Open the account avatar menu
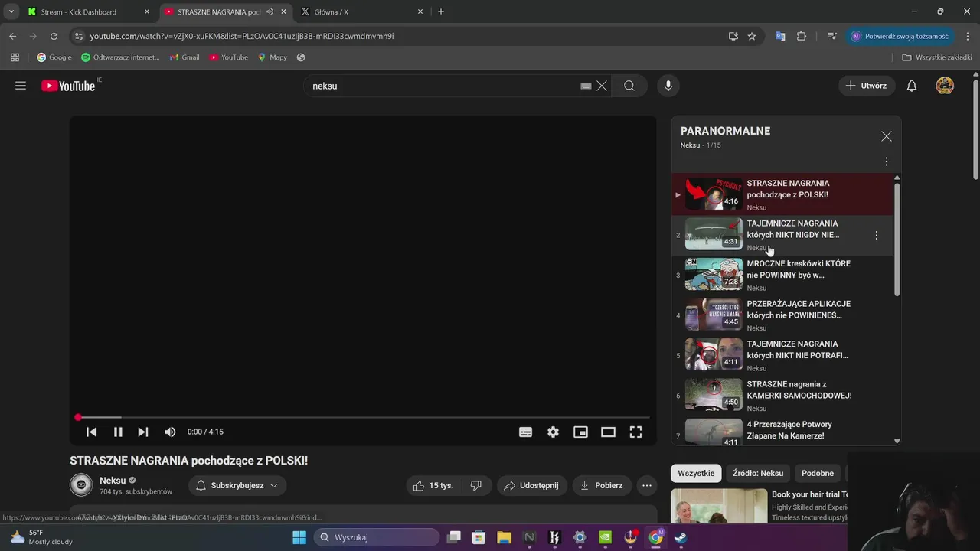 click(945, 86)
